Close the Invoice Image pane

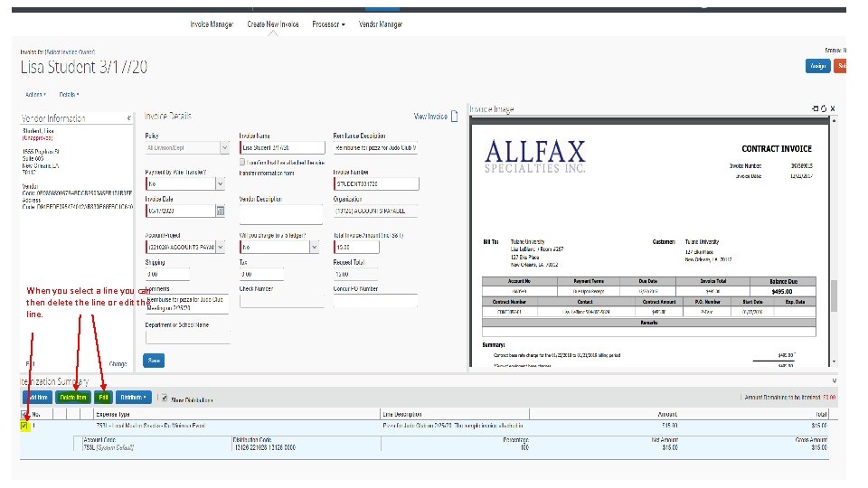pyautogui.click(x=833, y=108)
